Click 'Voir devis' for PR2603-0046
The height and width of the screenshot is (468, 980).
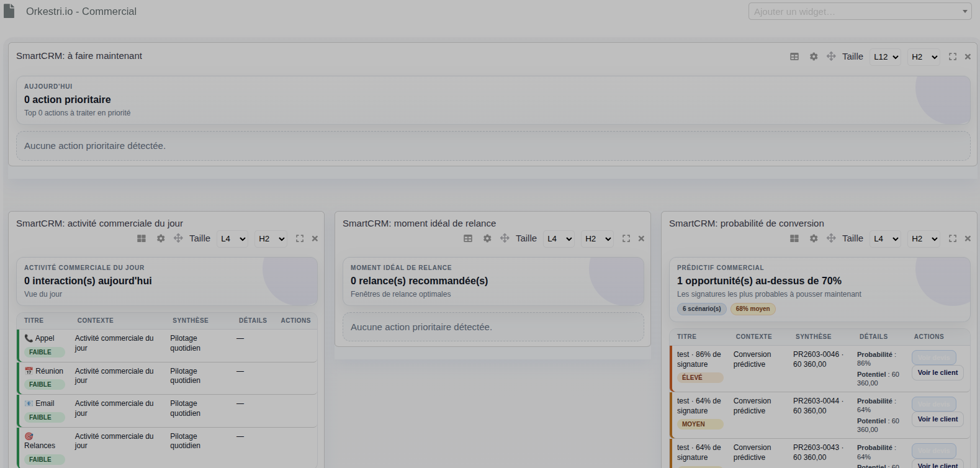point(934,358)
